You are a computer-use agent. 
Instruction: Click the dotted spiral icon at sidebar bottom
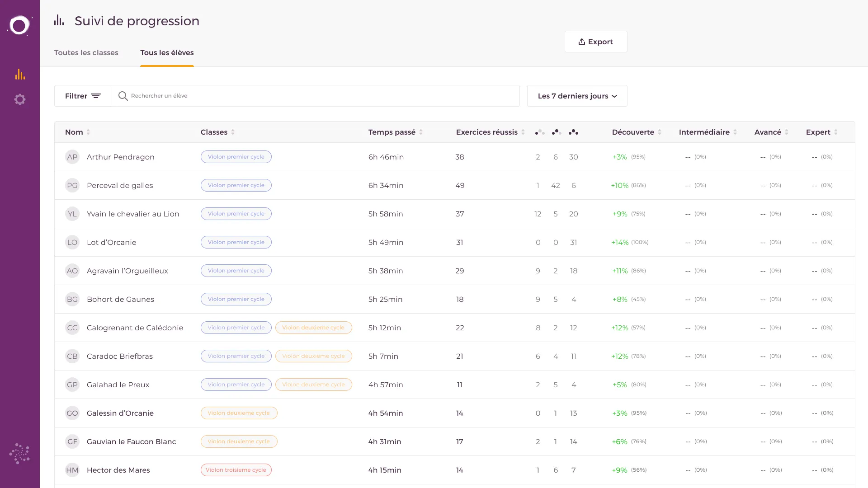(x=19, y=453)
